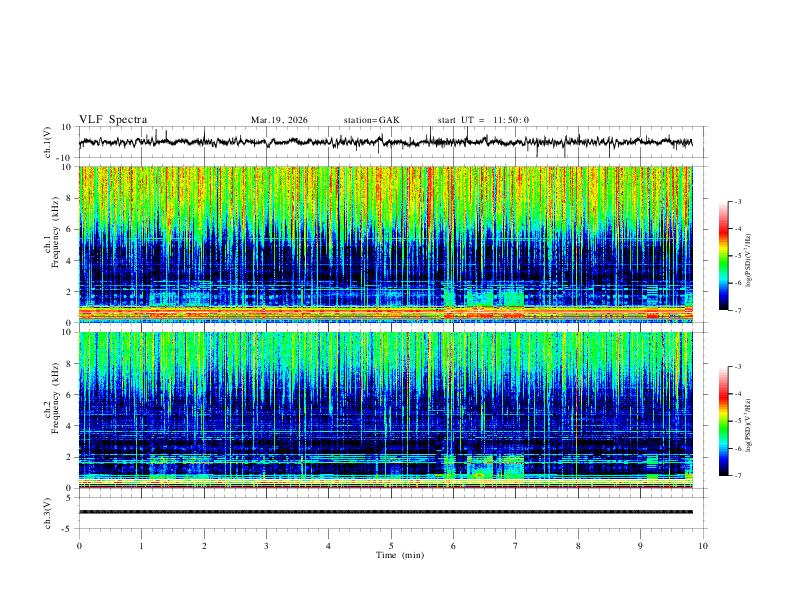Click the '-3' label on ch.1 colorbar

738,201
